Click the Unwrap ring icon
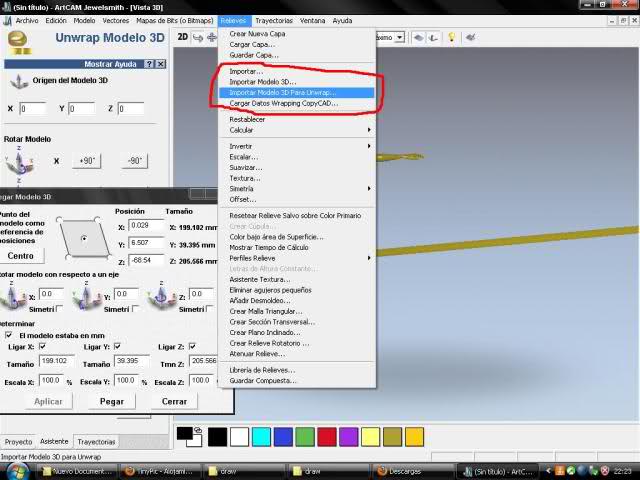This screenshot has height=480, width=640. point(18,42)
